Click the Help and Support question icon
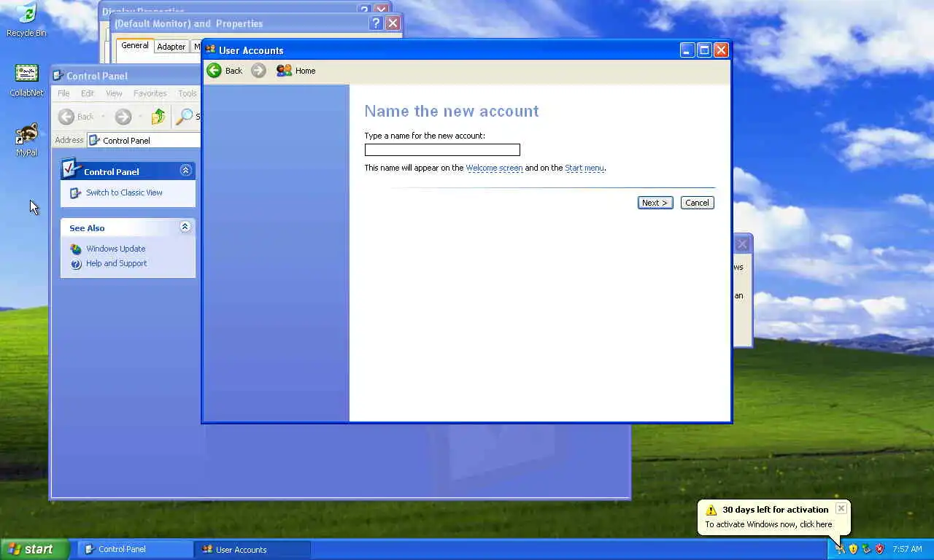Screen dimensions: 934x560 coord(76,264)
